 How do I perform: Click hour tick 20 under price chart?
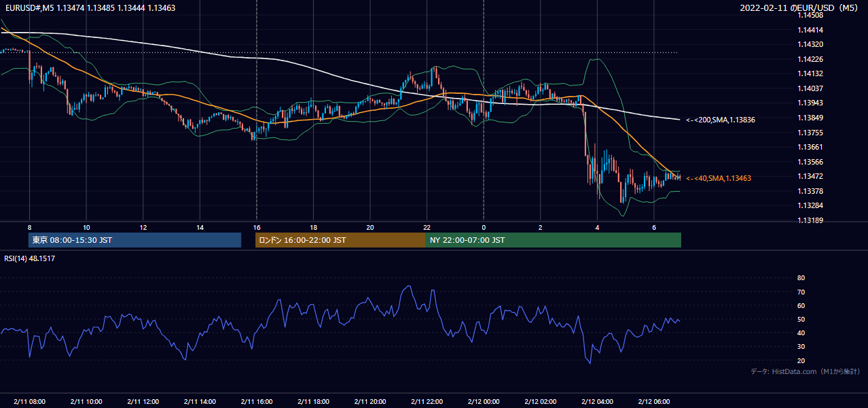369,227
